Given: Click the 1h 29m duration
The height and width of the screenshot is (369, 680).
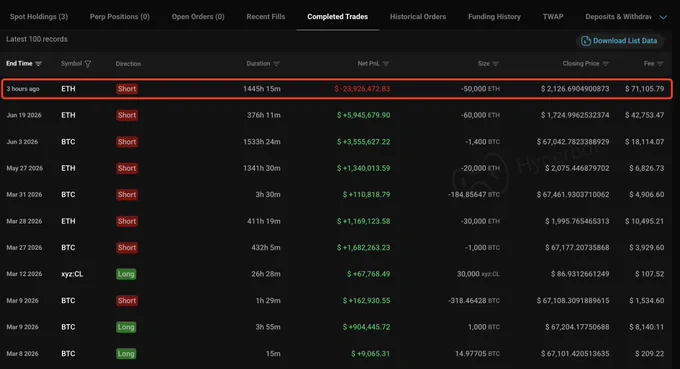Looking at the screenshot, I should click(x=268, y=300).
